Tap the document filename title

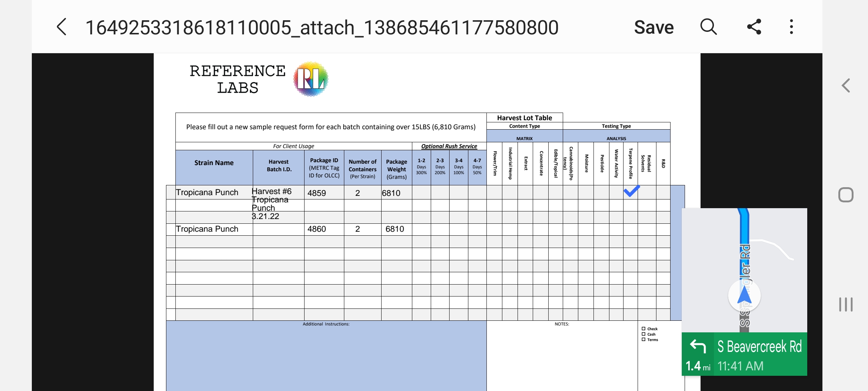[x=322, y=28]
